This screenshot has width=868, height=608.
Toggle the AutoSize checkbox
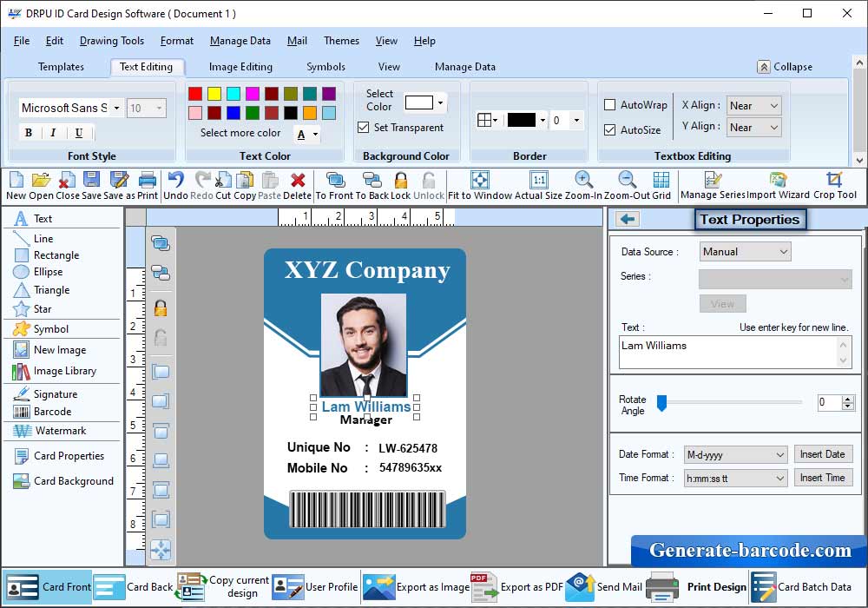(609, 129)
